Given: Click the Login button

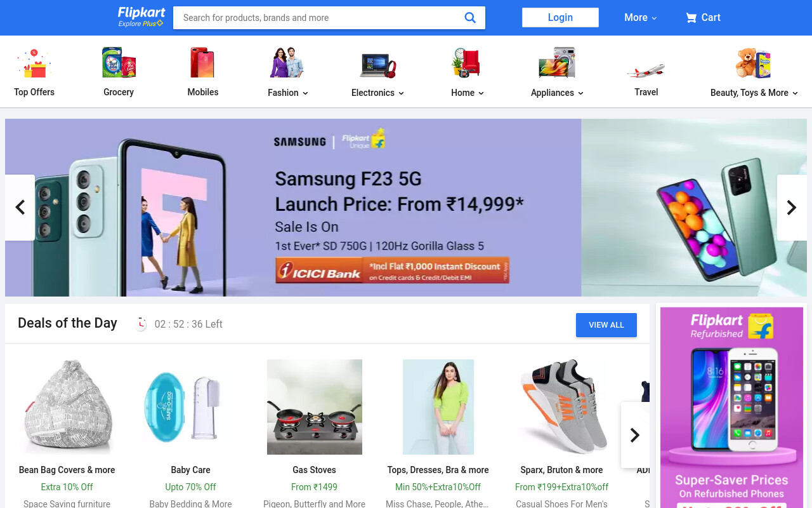Looking at the screenshot, I should 560,18.
